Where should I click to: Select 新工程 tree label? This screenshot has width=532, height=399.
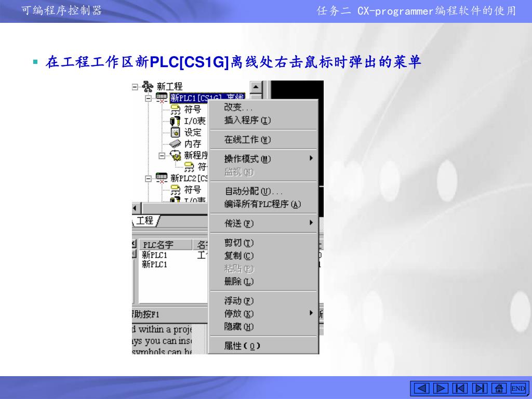[170, 87]
